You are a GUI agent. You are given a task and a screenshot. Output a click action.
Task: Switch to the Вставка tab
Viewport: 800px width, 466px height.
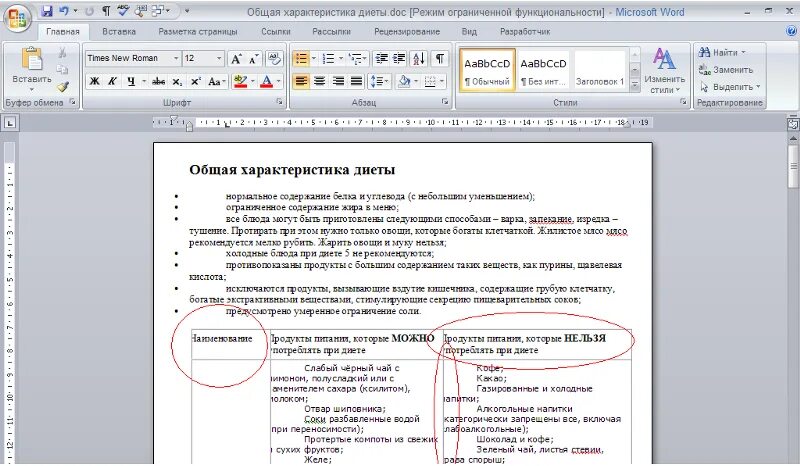point(119,31)
